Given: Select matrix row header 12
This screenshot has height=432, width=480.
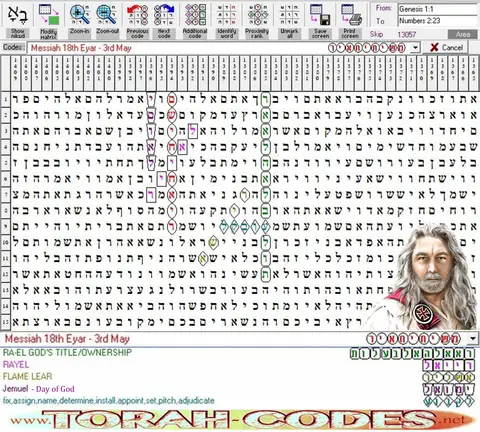Looking at the screenshot, I should pos(5,274).
